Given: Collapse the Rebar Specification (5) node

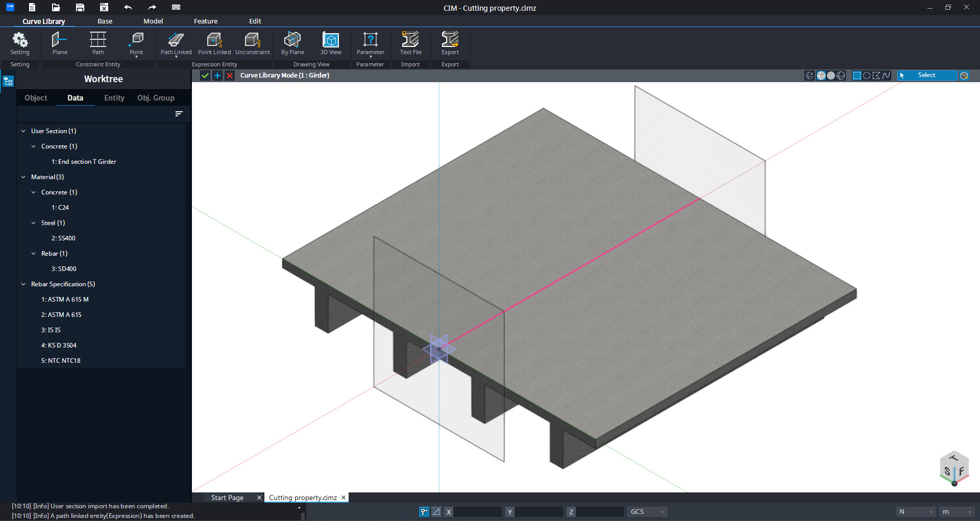Looking at the screenshot, I should 23,284.
